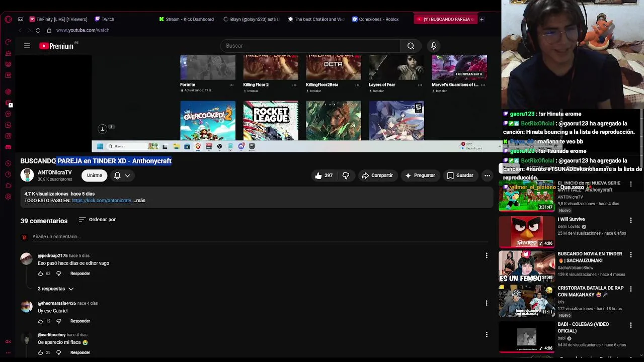This screenshot has width=644, height=362.
Task: Click the Compartir share button
Action: point(377,175)
